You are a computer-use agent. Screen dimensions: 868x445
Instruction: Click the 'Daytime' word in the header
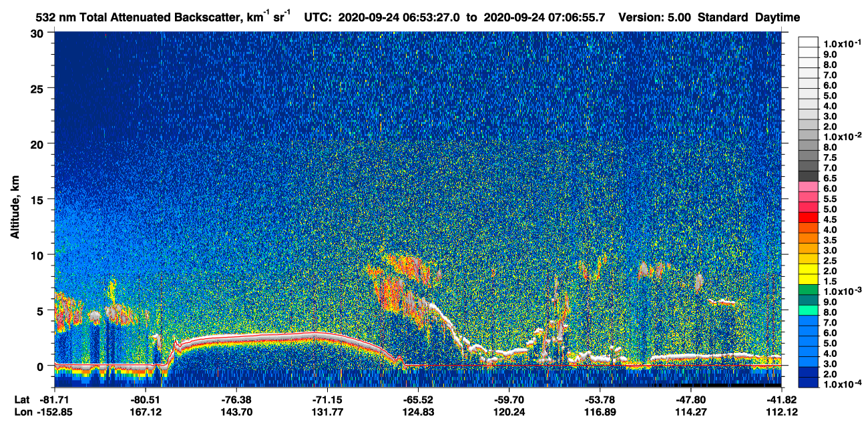coord(778,18)
